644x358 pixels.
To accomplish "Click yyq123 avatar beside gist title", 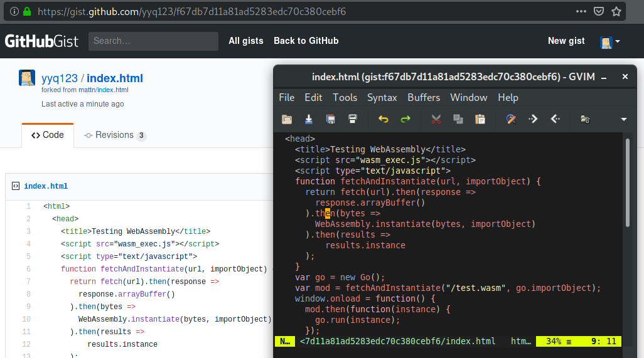I will point(27,78).
